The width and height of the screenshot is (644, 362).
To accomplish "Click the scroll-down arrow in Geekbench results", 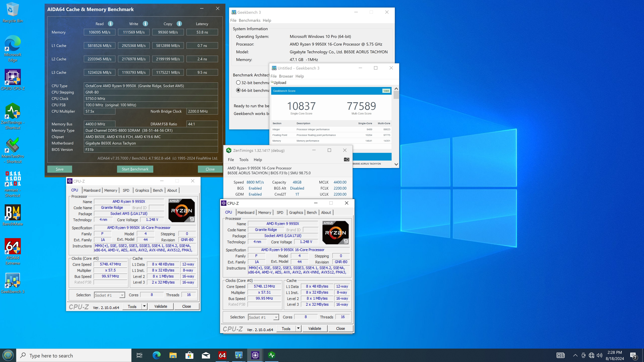I will pyautogui.click(x=396, y=164).
